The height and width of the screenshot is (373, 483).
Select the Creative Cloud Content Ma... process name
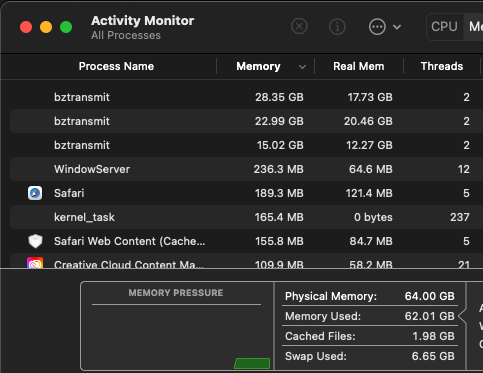coord(129,264)
